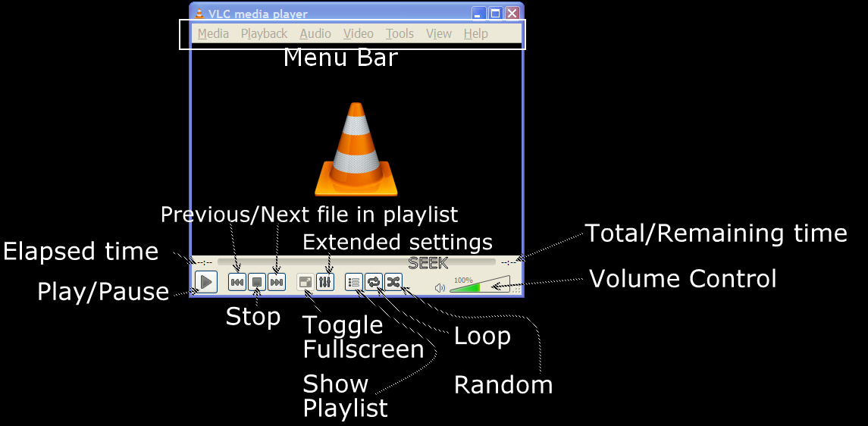This screenshot has width=868, height=426.
Task: Click on the seek bar
Action: (356, 263)
